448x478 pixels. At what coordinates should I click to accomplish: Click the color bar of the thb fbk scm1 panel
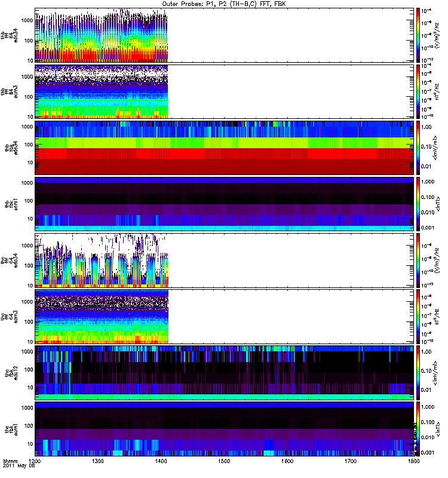click(x=418, y=204)
